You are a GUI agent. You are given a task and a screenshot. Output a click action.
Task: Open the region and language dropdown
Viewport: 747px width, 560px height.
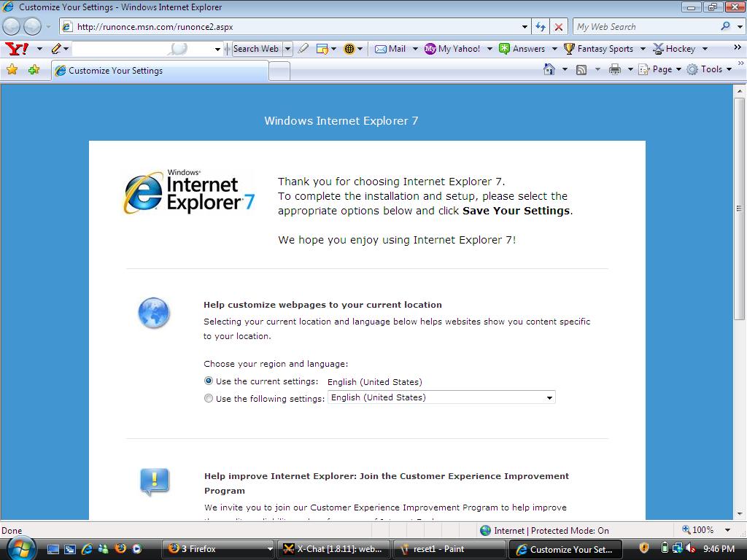coord(441,397)
